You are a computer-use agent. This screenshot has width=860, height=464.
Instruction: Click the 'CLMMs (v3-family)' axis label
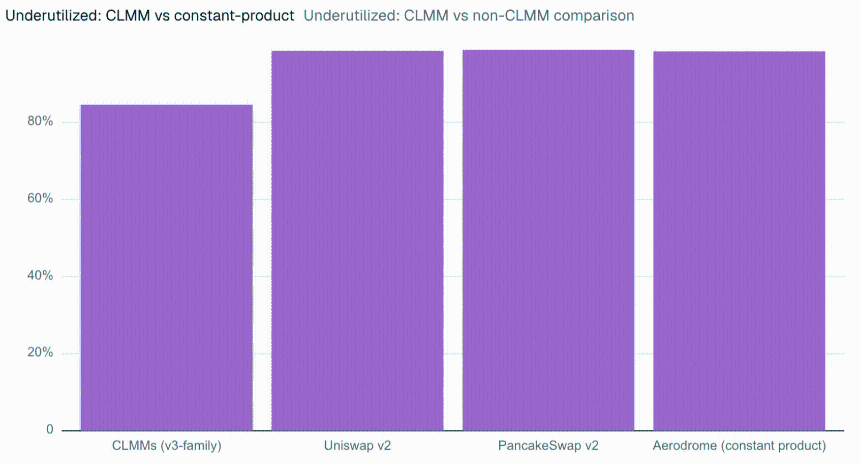click(x=167, y=445)
